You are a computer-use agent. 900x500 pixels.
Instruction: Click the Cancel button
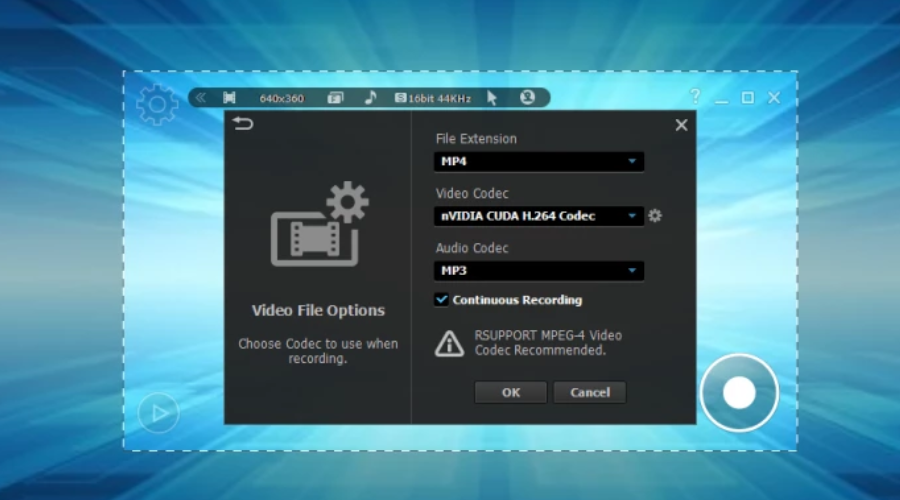589,393
